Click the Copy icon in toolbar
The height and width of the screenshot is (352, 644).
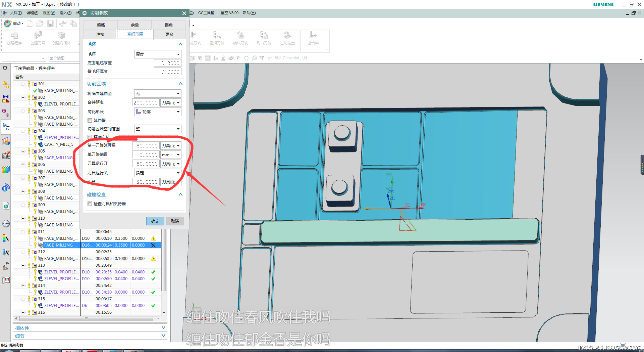(x=73, y=23)
